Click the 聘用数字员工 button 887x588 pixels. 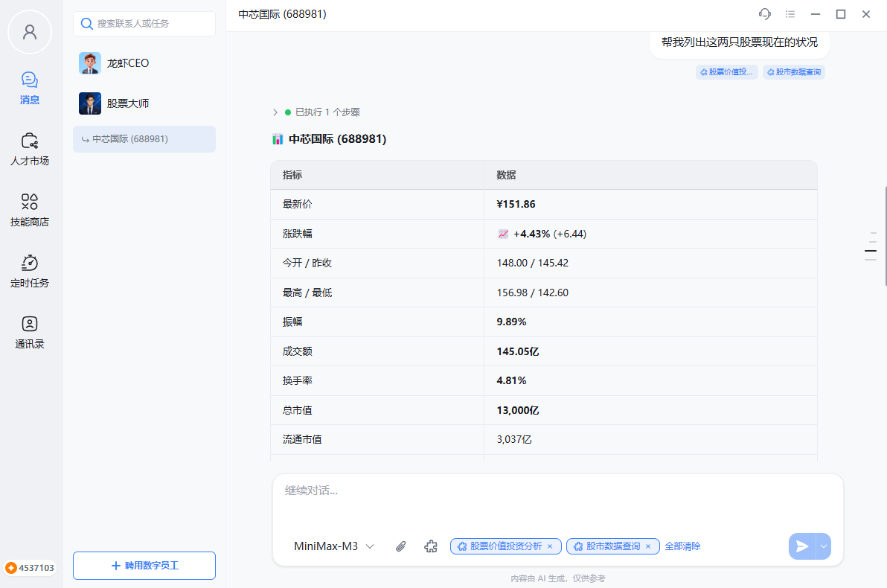[144, 566]
